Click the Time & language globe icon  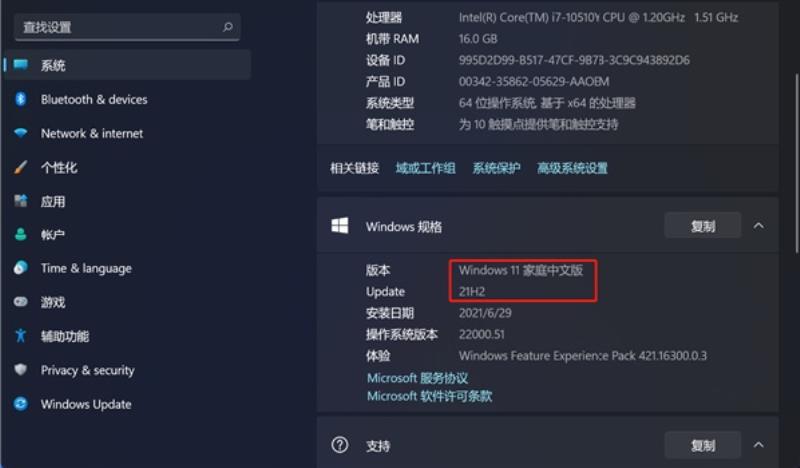[x=20, y=268]
